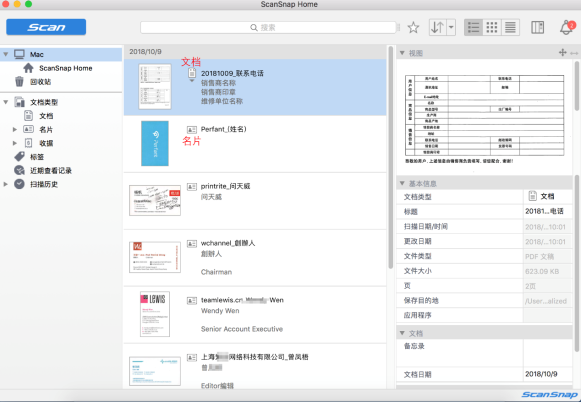Collapse the 视图 preview section
Screen dimensions: 581x402
402,53
